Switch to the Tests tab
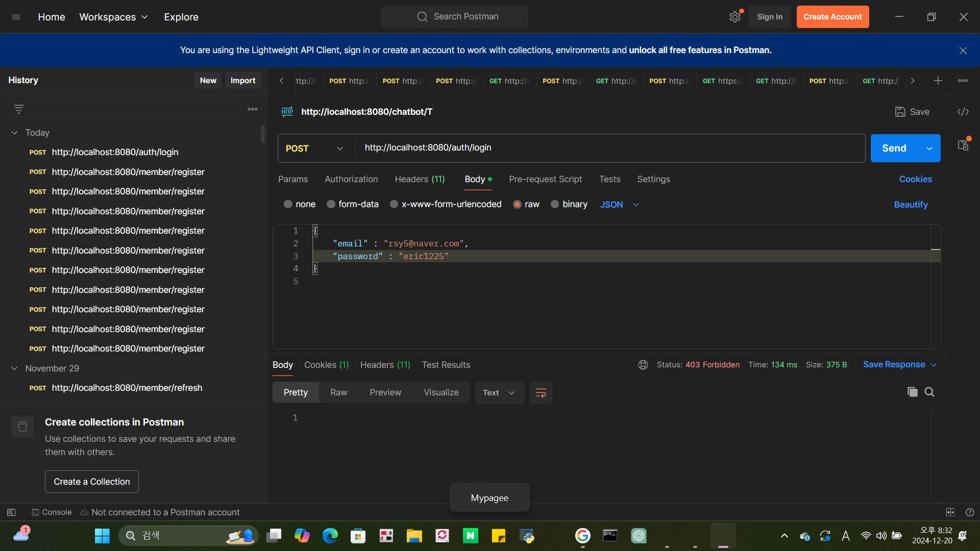Viewport: 980px width, 551px height. (x=609, y=180)
